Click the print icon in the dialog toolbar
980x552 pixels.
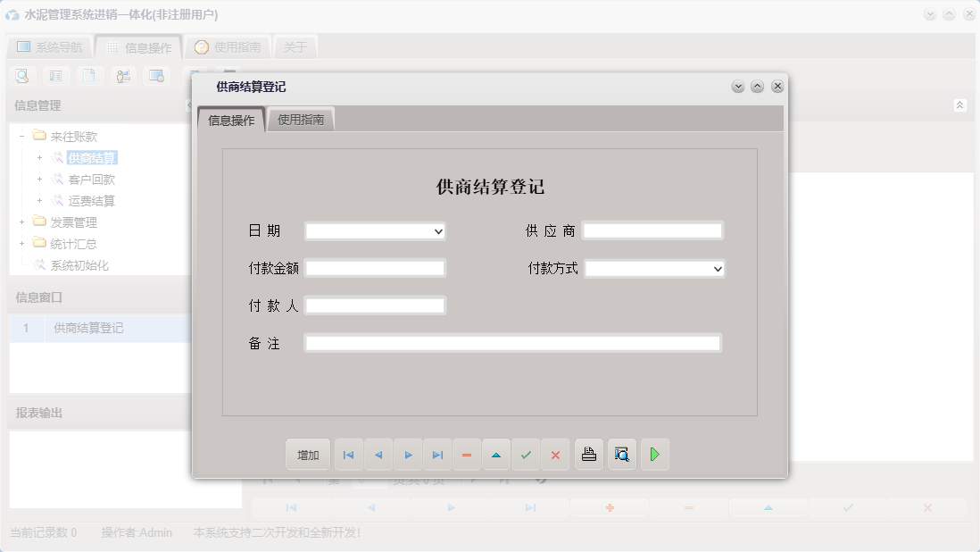pyautogui.click(x=588, y=454)
